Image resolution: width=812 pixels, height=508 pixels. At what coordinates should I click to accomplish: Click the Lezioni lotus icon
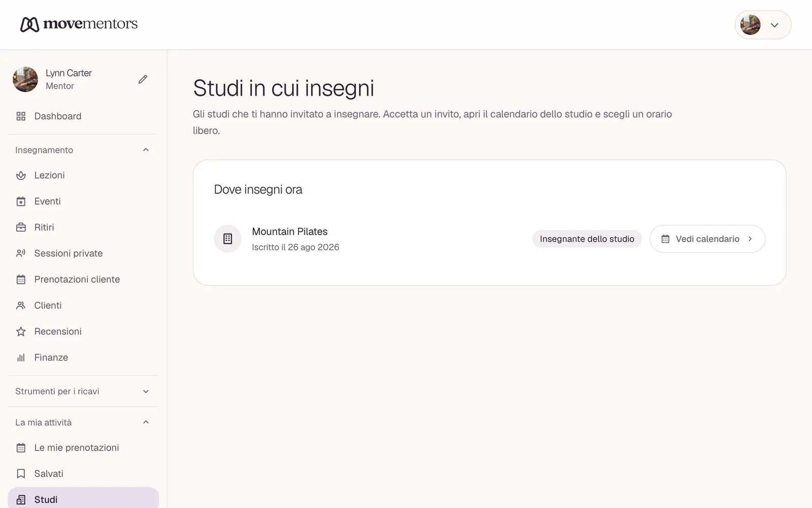[x=21, y=175]
